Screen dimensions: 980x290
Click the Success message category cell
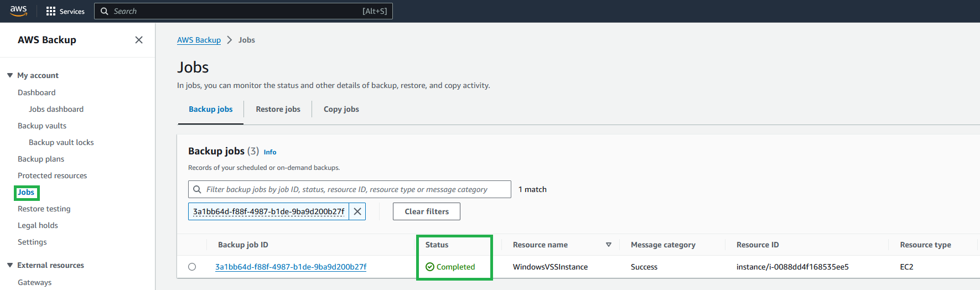644,267
